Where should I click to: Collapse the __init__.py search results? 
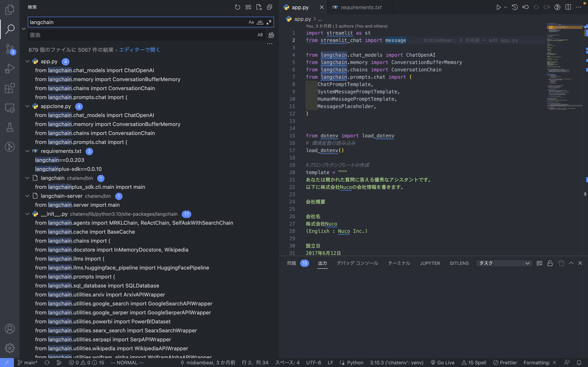(27, 214)
